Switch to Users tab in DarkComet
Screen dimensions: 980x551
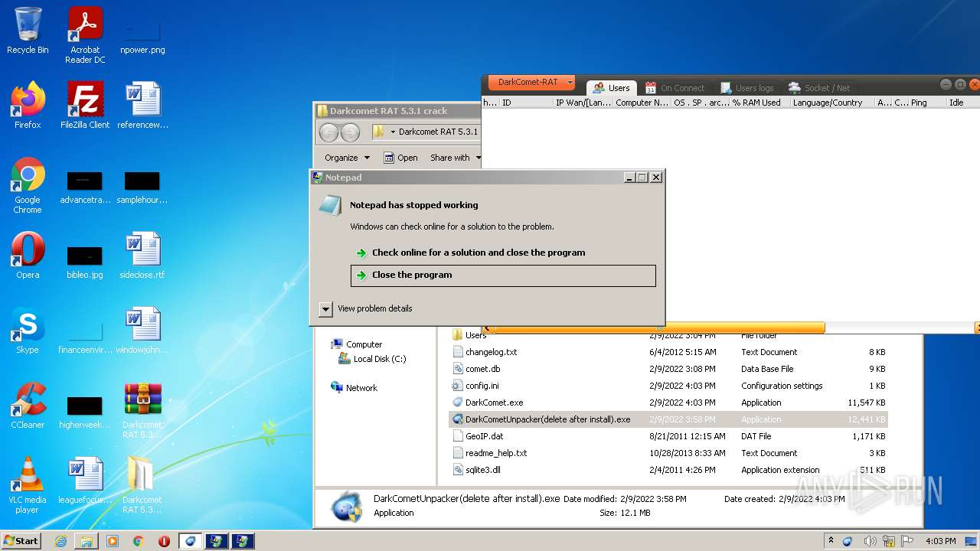pos(611,88)
